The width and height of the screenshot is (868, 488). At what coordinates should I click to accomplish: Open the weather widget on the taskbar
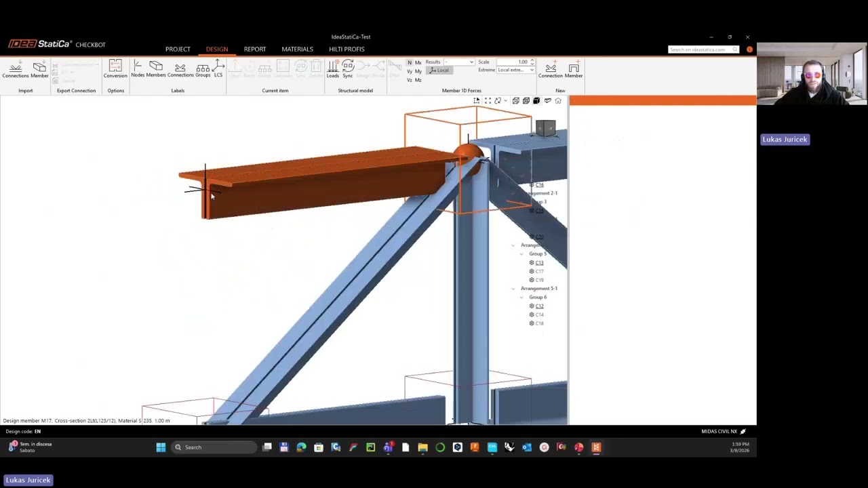click(31, 447)
